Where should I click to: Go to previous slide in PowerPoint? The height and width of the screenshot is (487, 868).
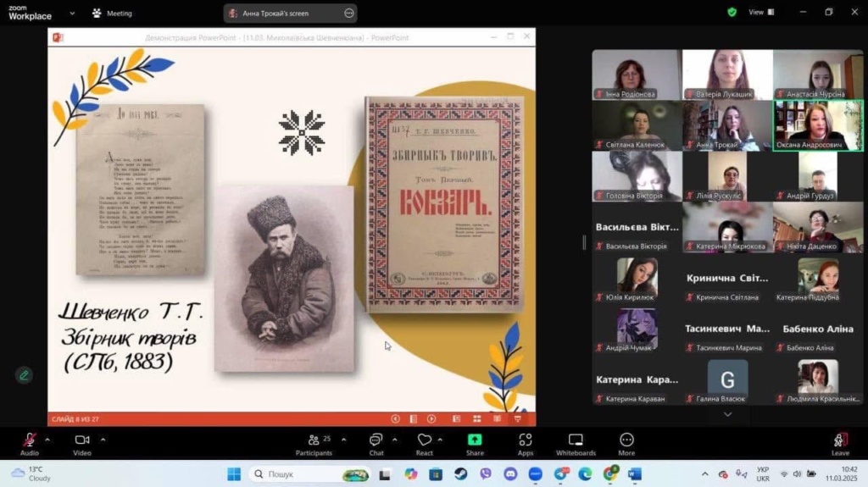(395, 419)
